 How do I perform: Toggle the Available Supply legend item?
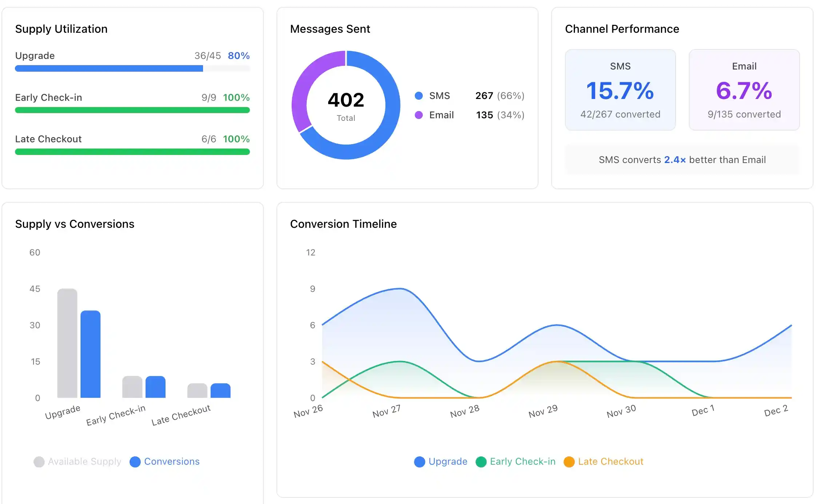77,461
